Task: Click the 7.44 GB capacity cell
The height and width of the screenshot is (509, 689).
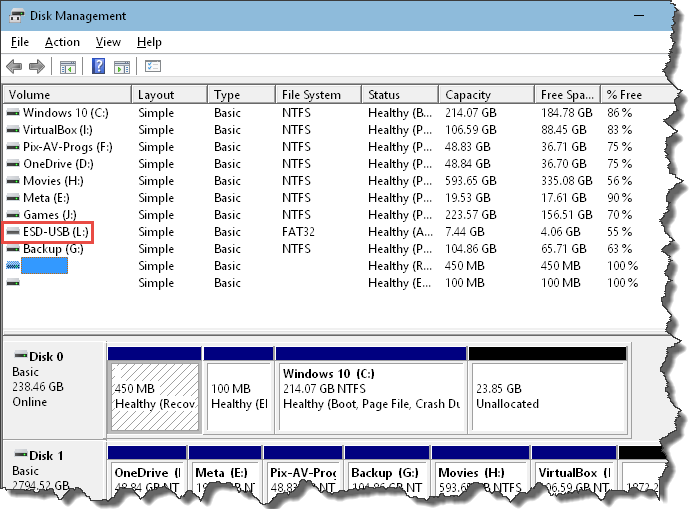Action: 464,232
